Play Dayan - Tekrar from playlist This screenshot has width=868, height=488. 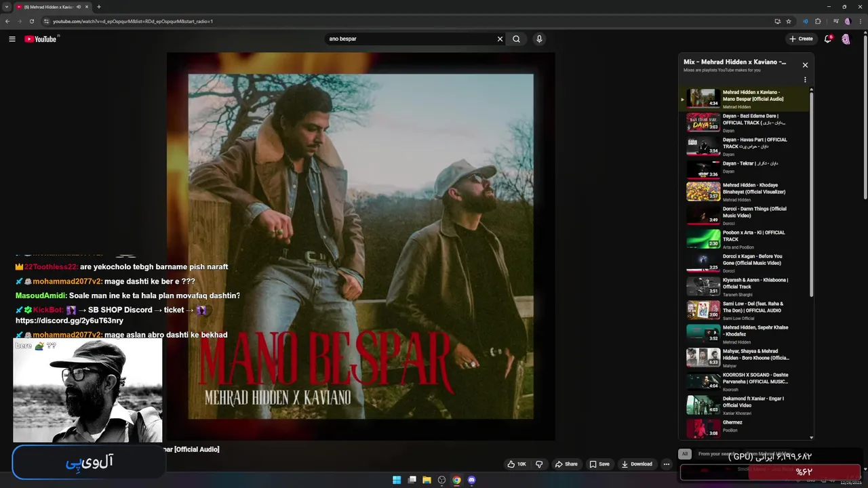pyautogui.click(x=745, y=168)
